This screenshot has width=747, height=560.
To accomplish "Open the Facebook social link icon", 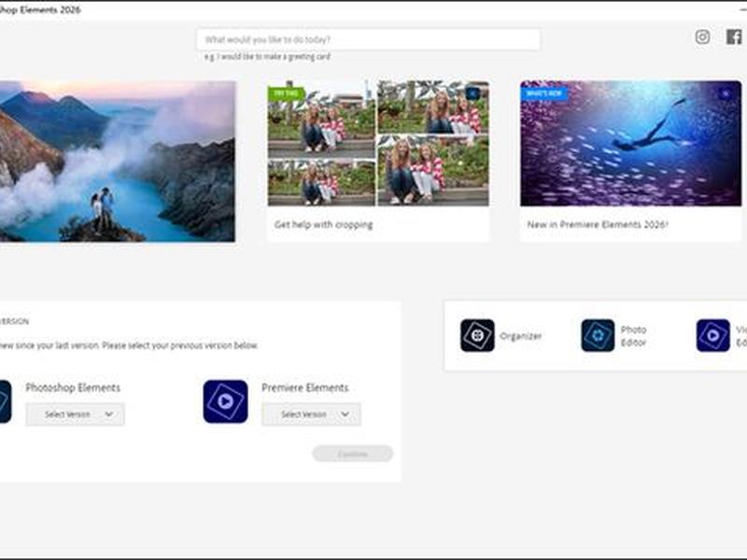I will [734, 36].
